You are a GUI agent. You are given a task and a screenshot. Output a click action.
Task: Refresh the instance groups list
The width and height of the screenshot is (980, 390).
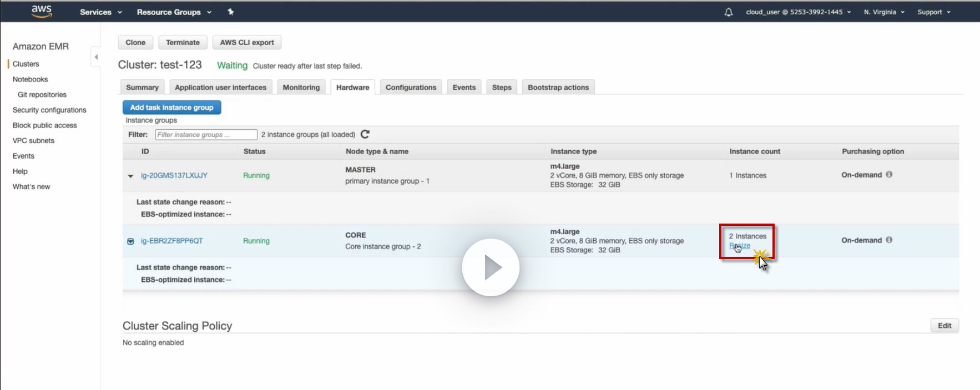365,134
